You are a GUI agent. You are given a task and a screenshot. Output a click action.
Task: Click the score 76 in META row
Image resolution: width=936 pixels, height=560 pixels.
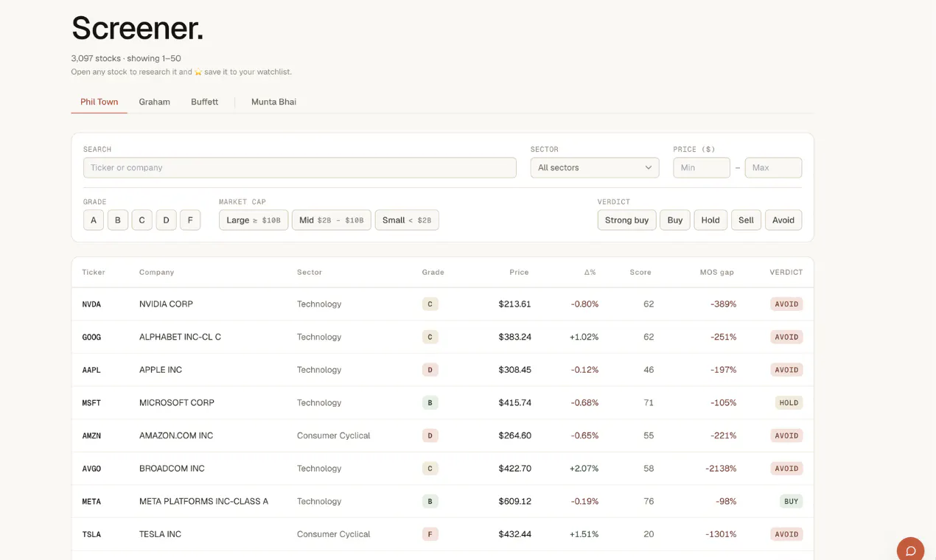point(649,501)
